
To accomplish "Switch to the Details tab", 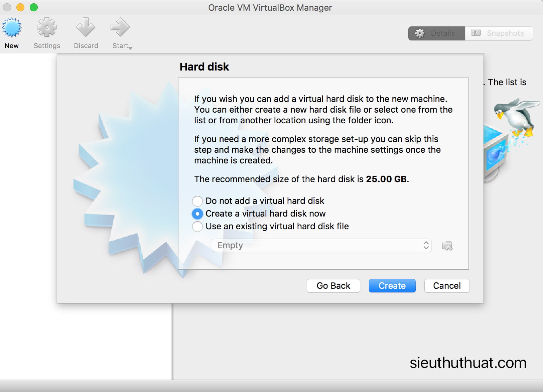I will [436, 33].
